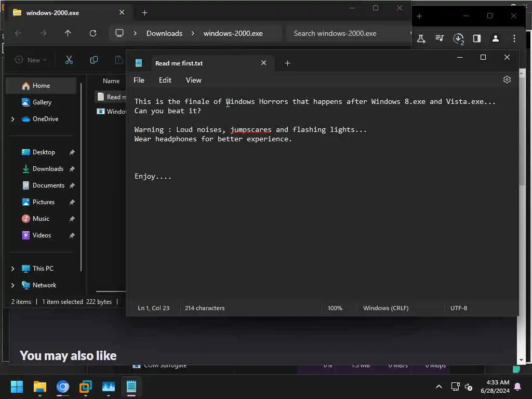Open Music quick access folder

pyautogui.click(x=41, y=219)
